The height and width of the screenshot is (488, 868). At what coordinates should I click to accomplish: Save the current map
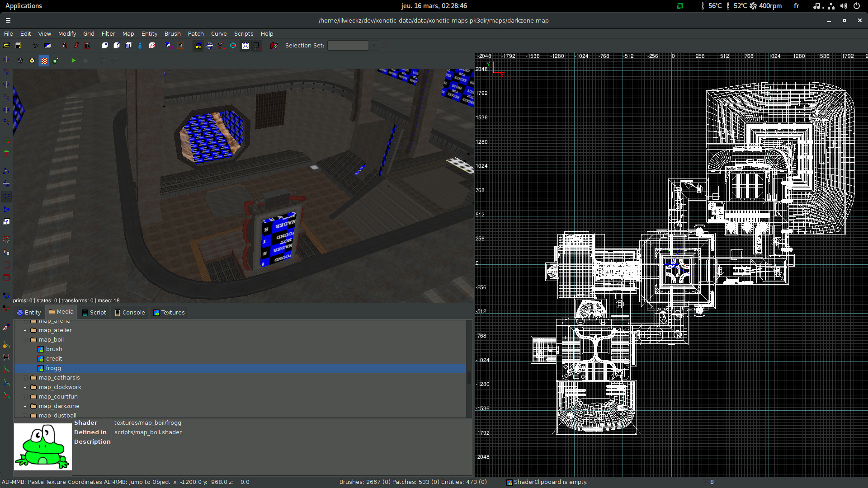[18, 45]
